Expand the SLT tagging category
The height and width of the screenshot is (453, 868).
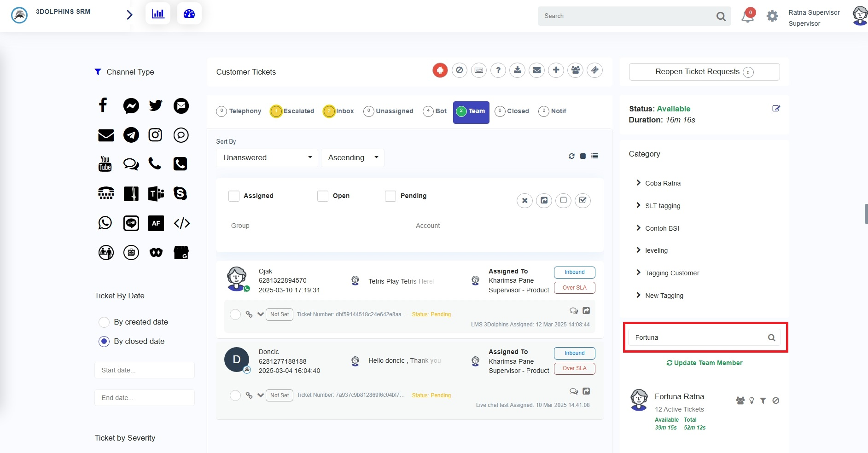pyautogui.click(x=662, y=206)
